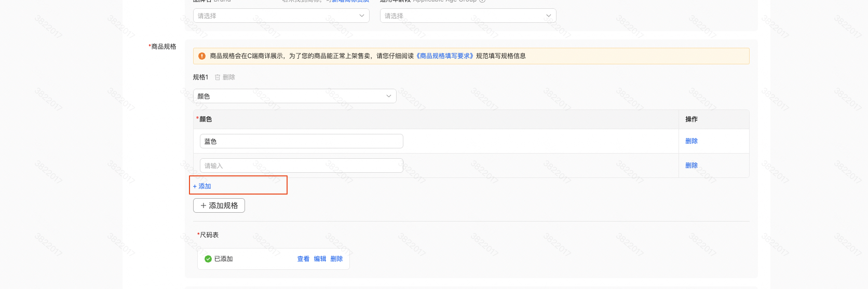Click the info icon beside Applicable Age Group
Viewport: 868px width, 289px height.
[x=482, y=1]
